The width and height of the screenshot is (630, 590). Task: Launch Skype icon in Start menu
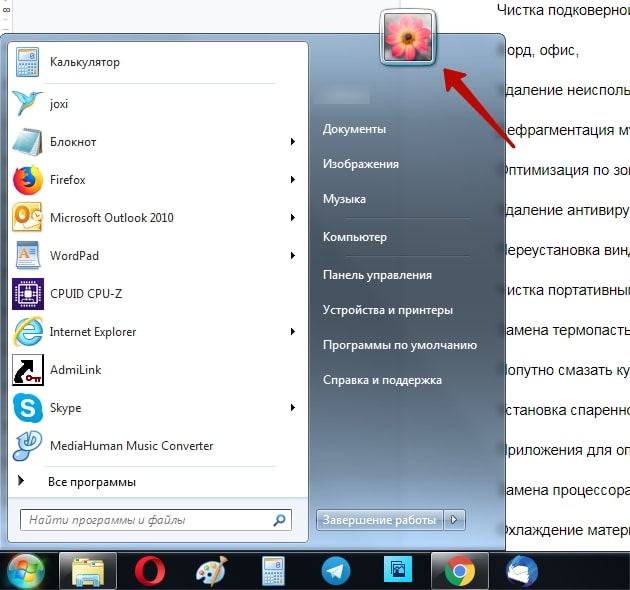click(x=28, y=408)
